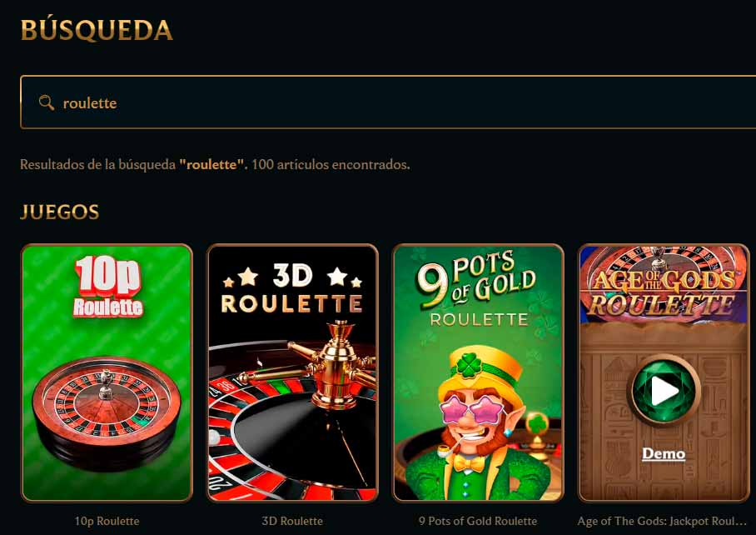
Task: Open the 10p Roulette red logo
Action: point(108,287)
